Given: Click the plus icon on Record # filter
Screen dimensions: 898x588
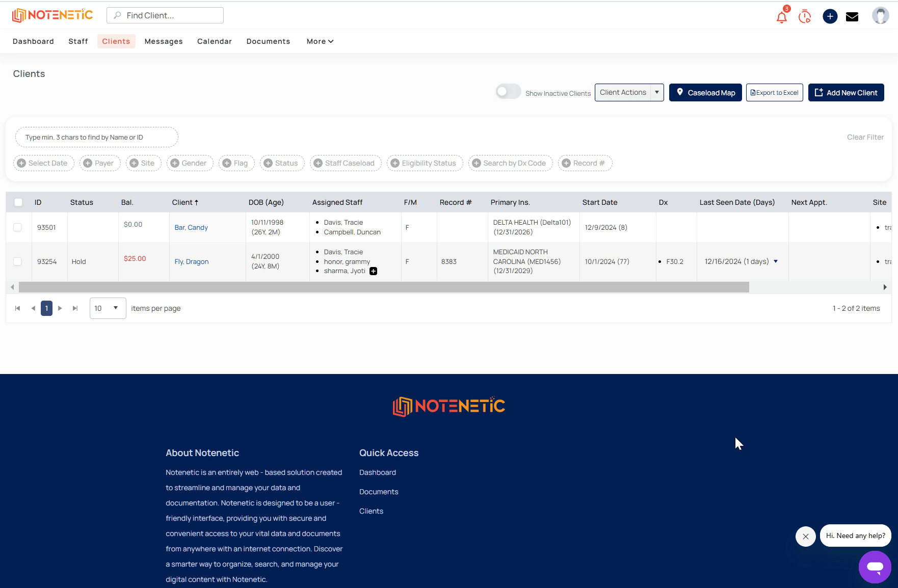Looking at the screenshot, I should coord(566,163).
